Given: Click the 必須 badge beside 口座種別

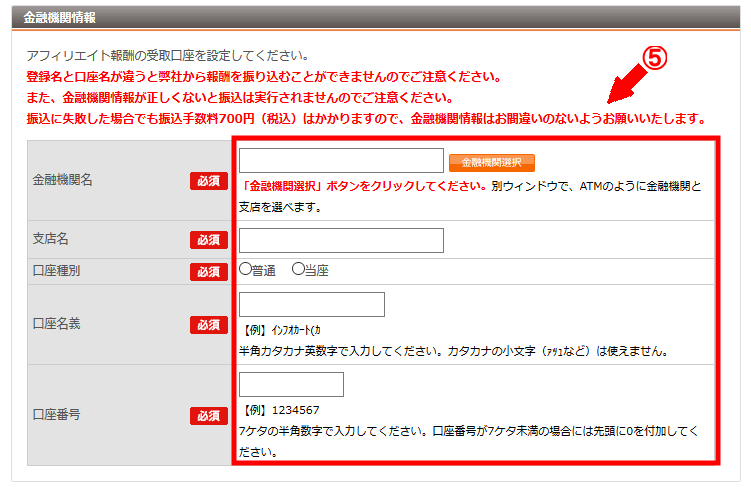Looking at the screenshot, I should coord(209,272).
